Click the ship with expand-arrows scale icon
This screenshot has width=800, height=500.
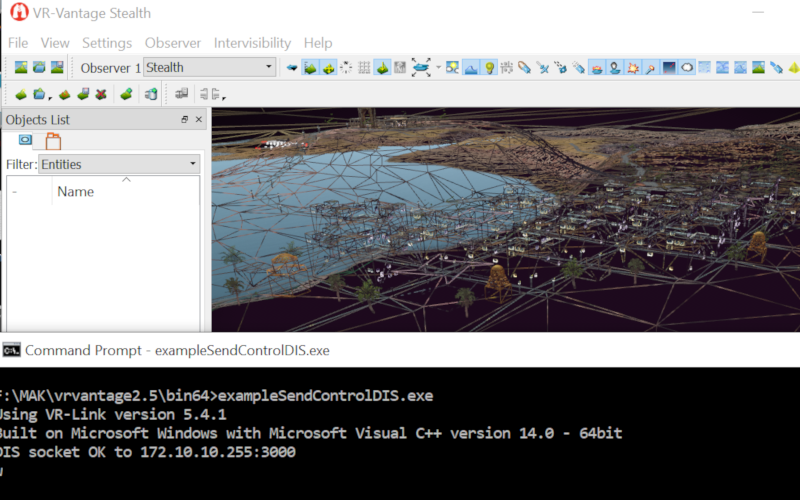421,67
